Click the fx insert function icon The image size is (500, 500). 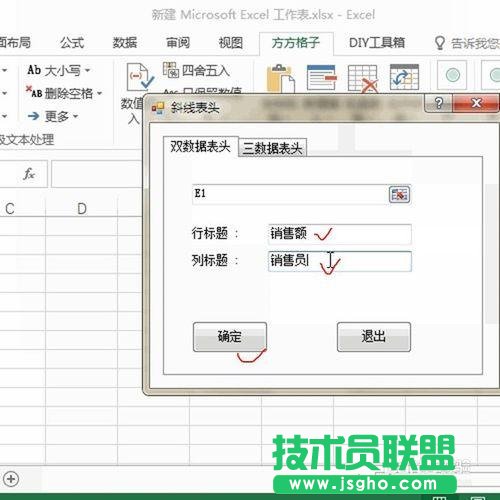[x=29, y=174]
